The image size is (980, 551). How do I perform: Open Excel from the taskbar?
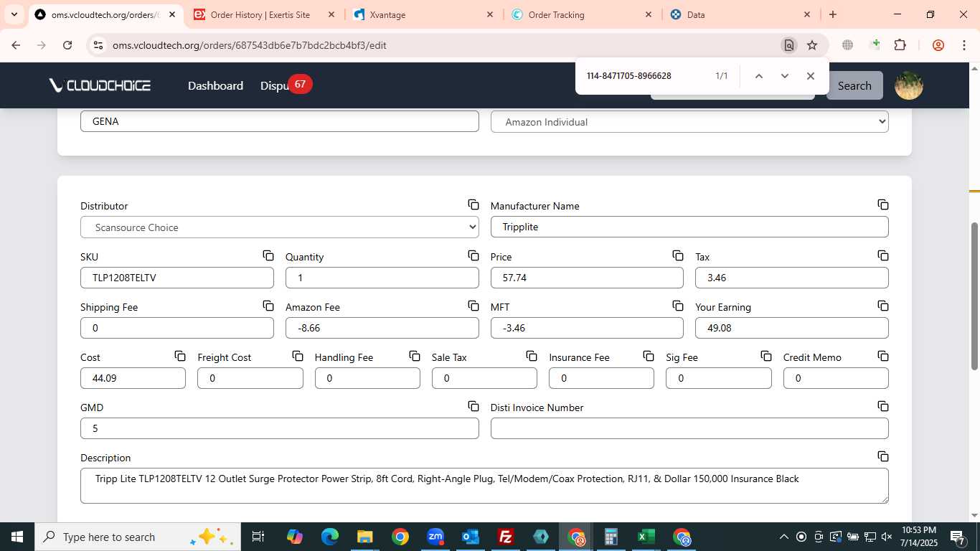point(646,537)
